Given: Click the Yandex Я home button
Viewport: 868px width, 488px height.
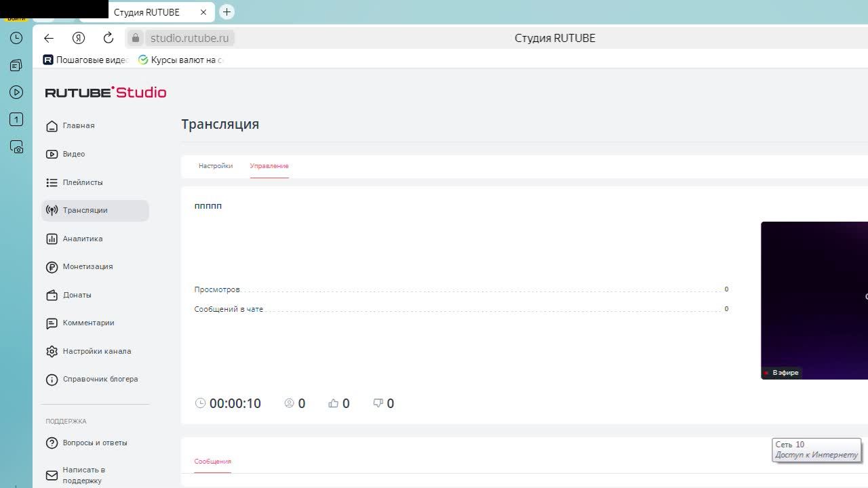Looking at the screenshot, I should coord(79,38).
